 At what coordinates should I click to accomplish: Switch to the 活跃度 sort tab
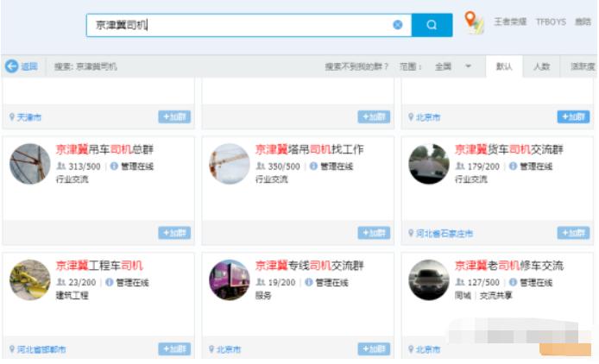click(582, 66)
